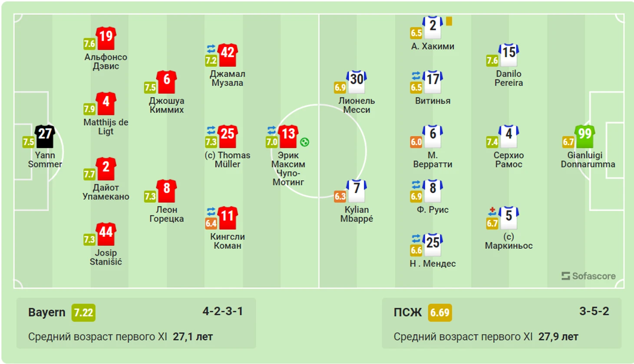
Task: Click PSG's 6.69 team rating badge
Action: 440,312
